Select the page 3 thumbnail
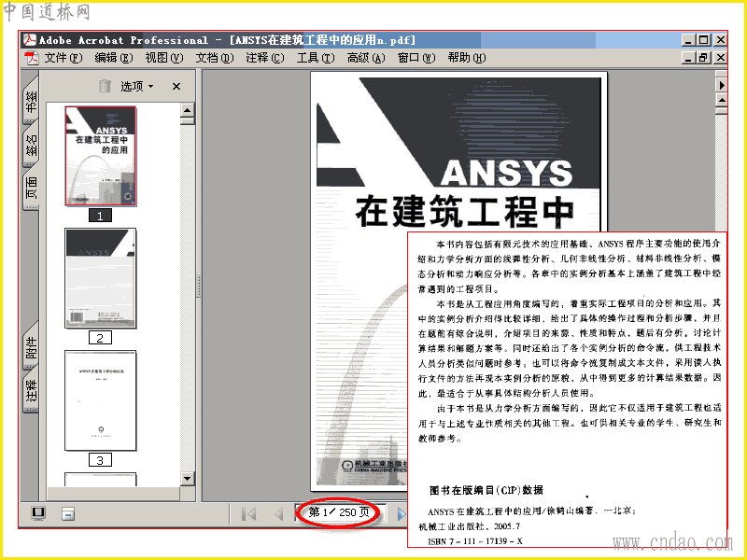 point(101,400)
